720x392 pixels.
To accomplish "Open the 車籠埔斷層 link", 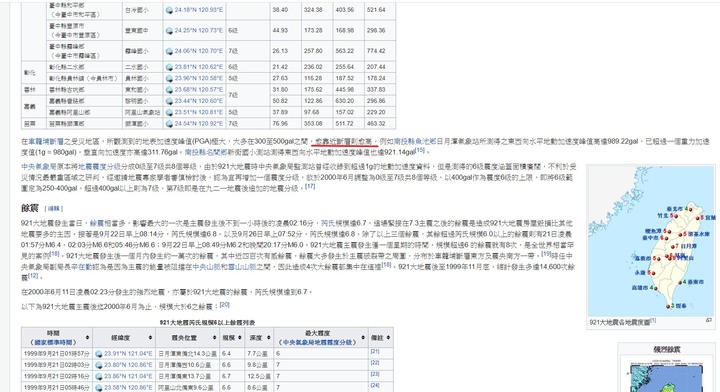I will (x=46, y=142).
